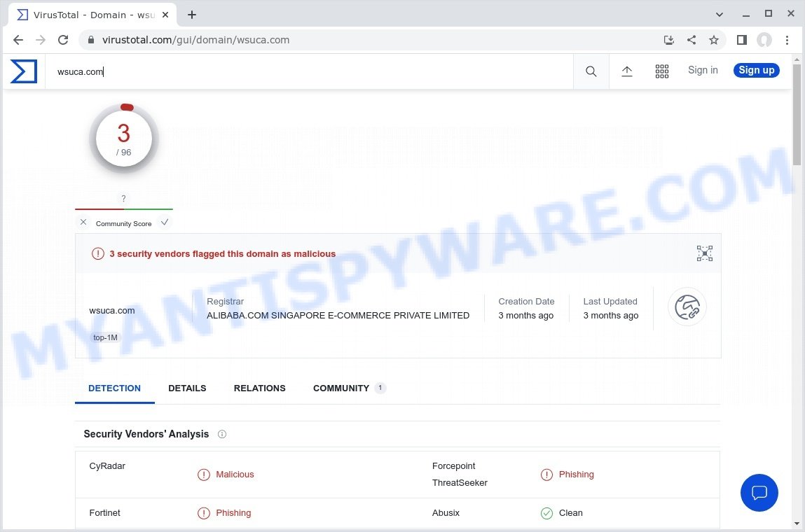The width and height of the screenshot is (805, 532).
Task: Click the lock icon in the address bar
Action: click(91, 40)
